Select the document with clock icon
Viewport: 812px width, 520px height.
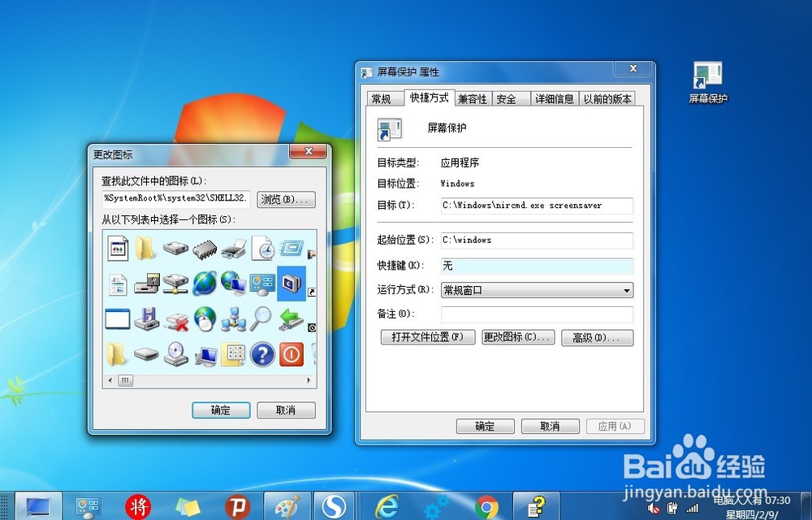tap(263, 248)
